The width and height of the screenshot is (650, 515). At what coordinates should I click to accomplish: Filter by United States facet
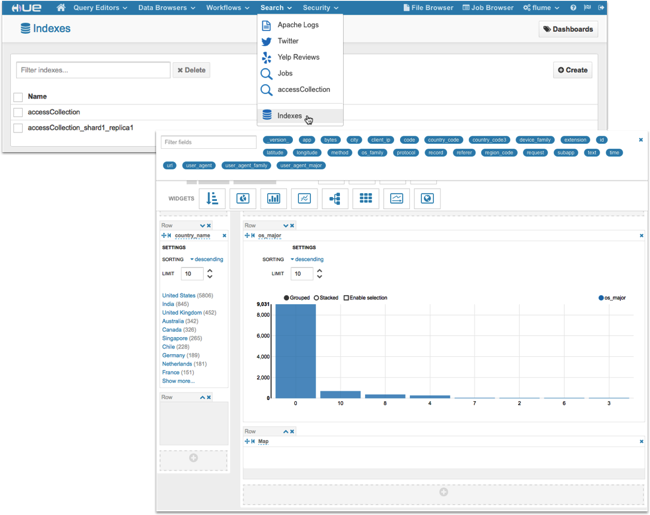[x=179, y=296]
